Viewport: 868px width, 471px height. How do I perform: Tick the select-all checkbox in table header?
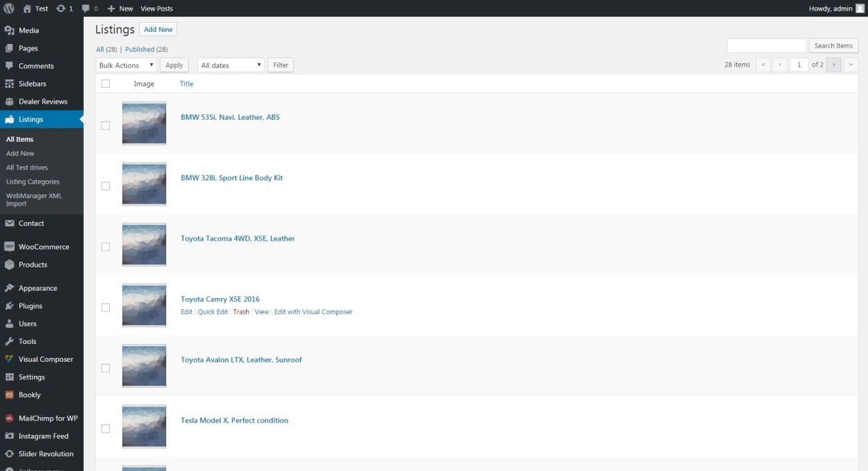tap(105, 84)
